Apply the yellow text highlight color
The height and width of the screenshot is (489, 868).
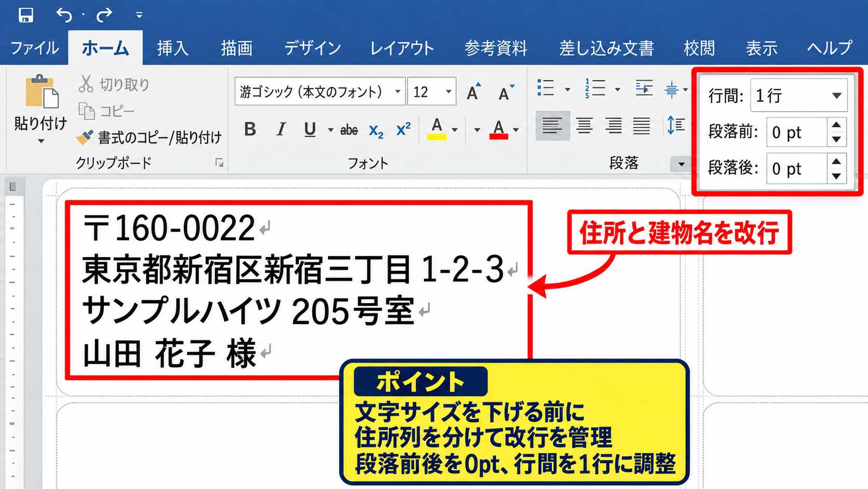(x=437, y=128)
